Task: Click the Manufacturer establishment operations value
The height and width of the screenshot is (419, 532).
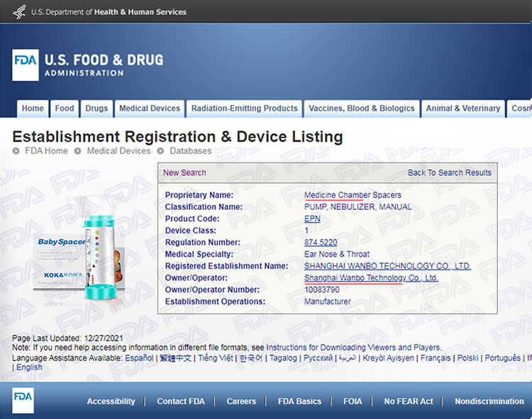Action: [328, 301]
